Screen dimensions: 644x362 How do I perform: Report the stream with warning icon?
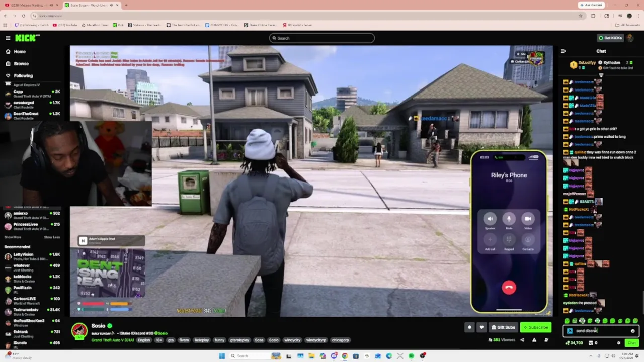click(x=534, y=340)
